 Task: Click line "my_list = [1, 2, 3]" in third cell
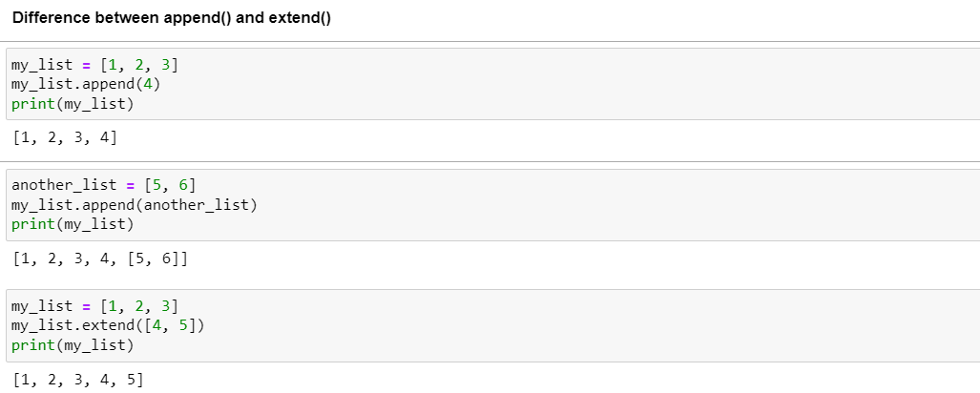(95, 306)
